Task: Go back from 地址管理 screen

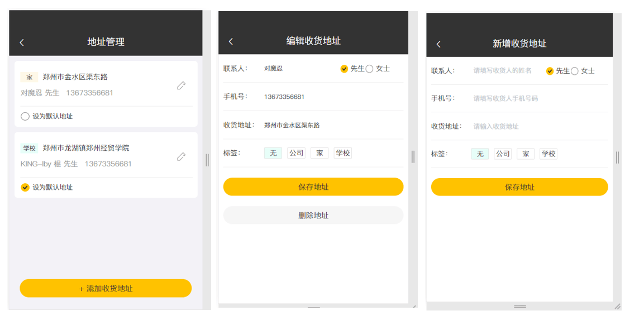Action: pos(22,42)
